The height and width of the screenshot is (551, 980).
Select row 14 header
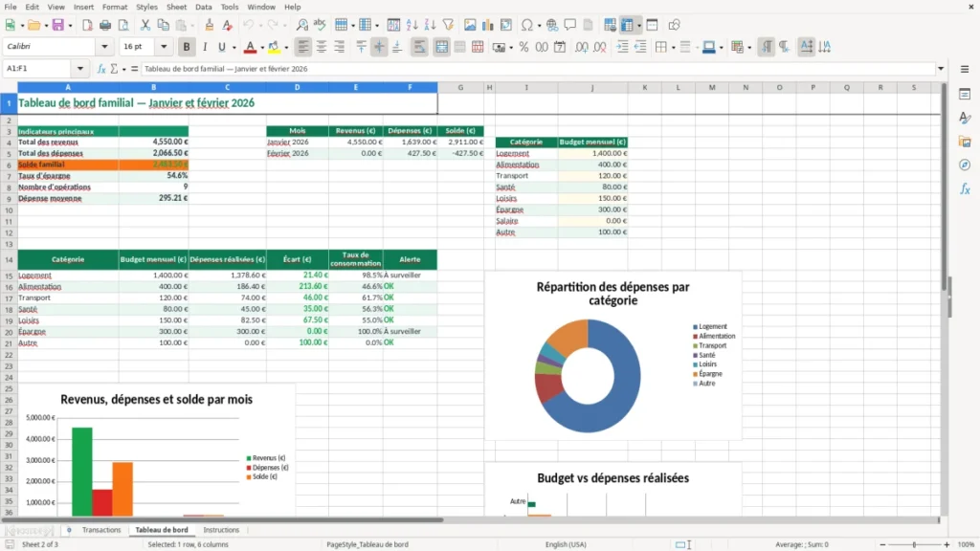coord(9,259)
